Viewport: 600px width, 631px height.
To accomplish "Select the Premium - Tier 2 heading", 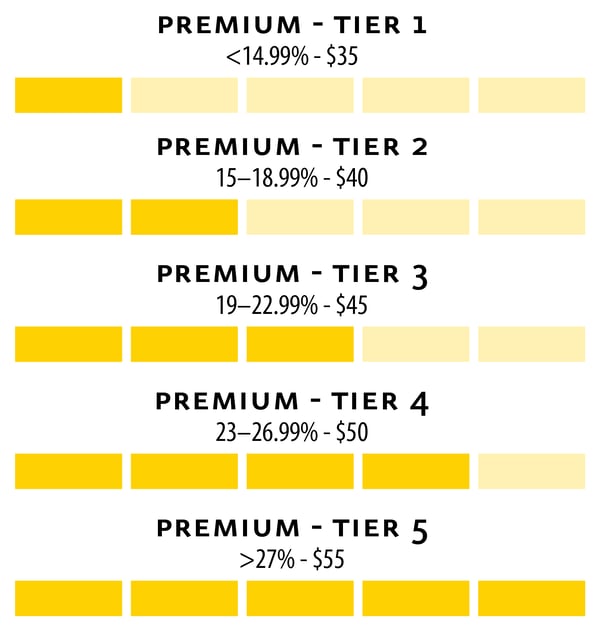I will 292,148.
